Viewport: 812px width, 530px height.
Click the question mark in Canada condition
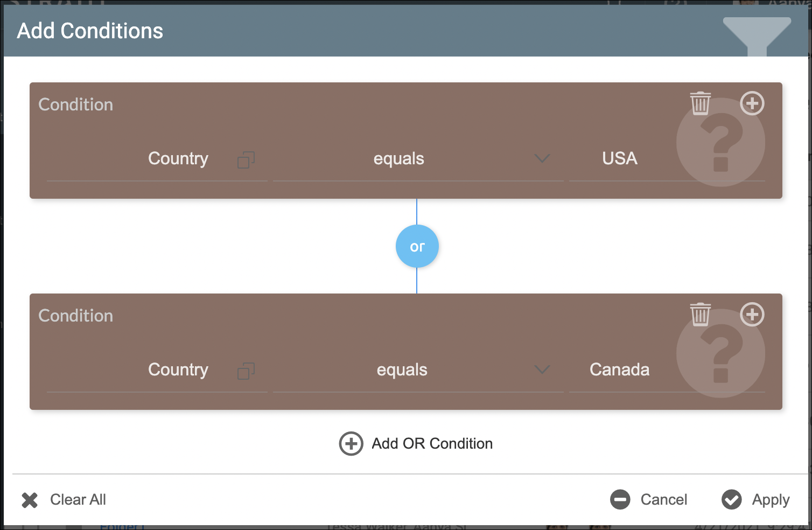click(x=720, y=354)
